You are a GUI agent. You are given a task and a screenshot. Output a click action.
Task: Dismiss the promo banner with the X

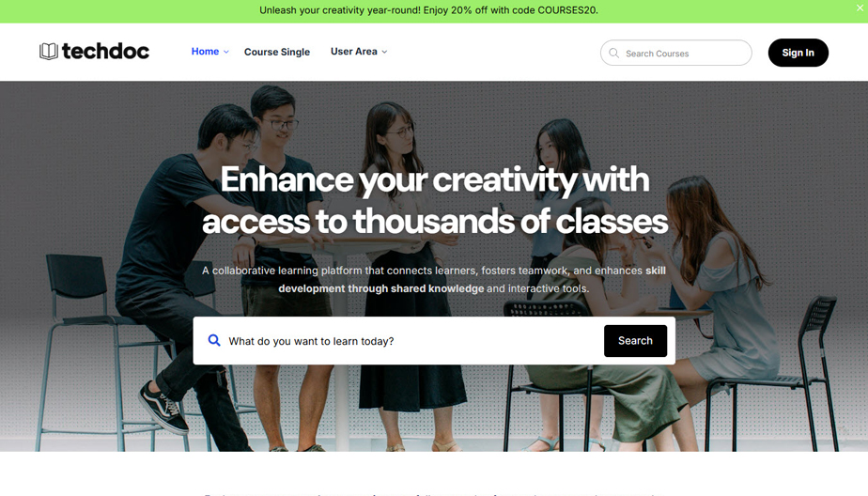coord(860,8)
